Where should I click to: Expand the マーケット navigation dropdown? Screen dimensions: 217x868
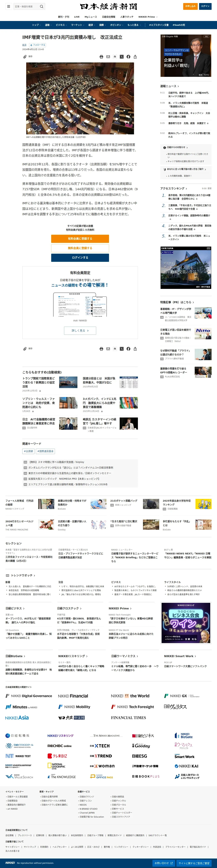[77, 25]
